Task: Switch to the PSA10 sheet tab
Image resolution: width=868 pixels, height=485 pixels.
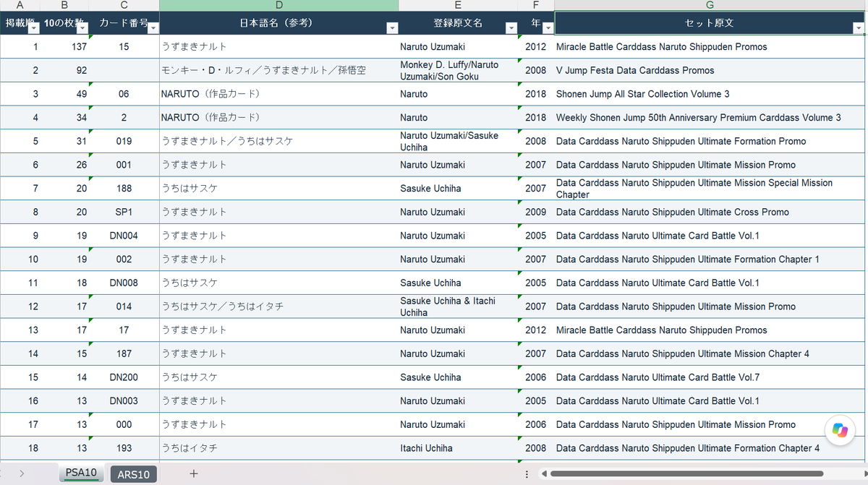Action: [81, 473]
